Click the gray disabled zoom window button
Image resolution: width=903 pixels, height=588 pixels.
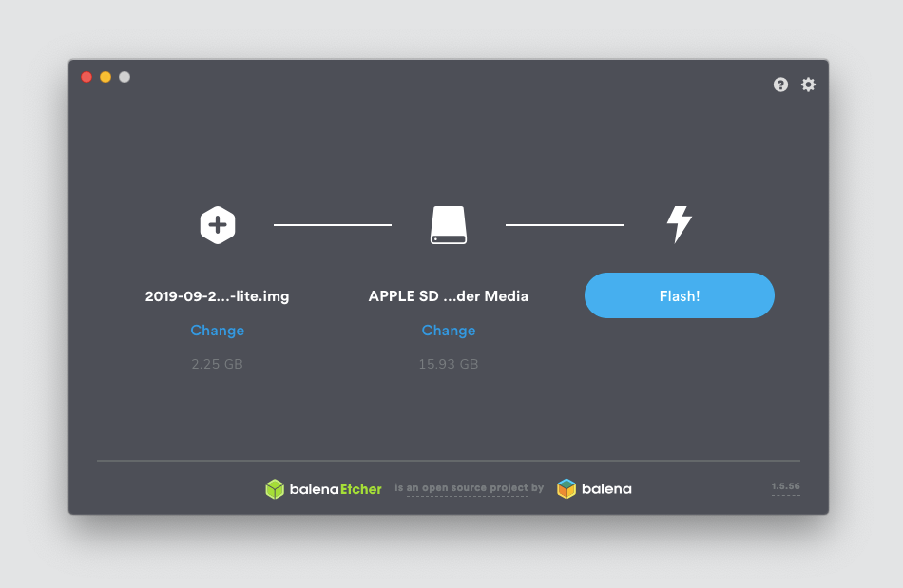(x=125, y=77)
